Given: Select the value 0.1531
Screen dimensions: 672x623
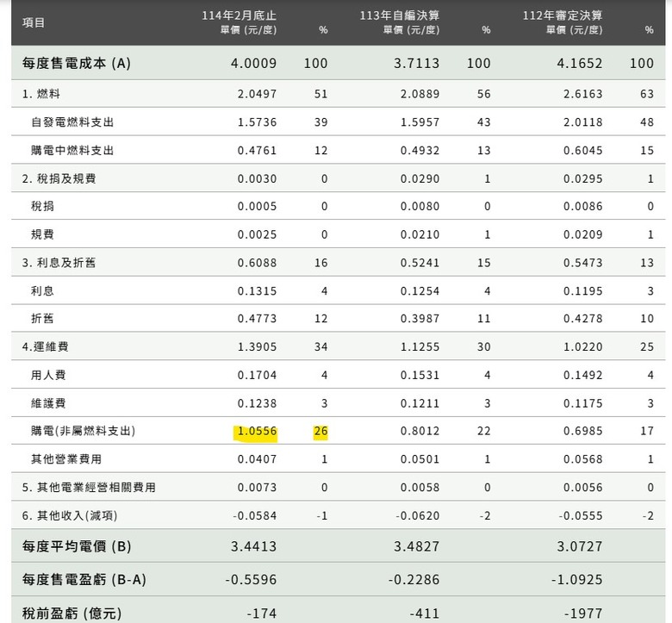Looking at the screenshot, I should tap(420, 375).
